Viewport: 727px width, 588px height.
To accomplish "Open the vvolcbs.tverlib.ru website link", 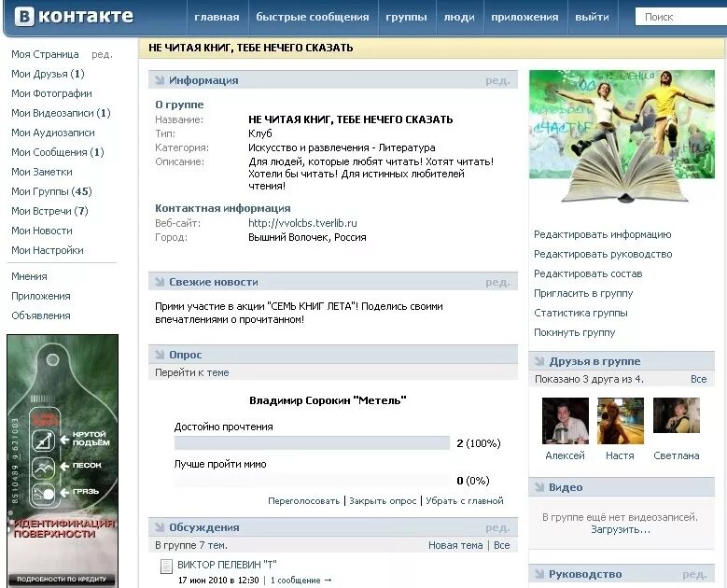I will click(302, 223).
